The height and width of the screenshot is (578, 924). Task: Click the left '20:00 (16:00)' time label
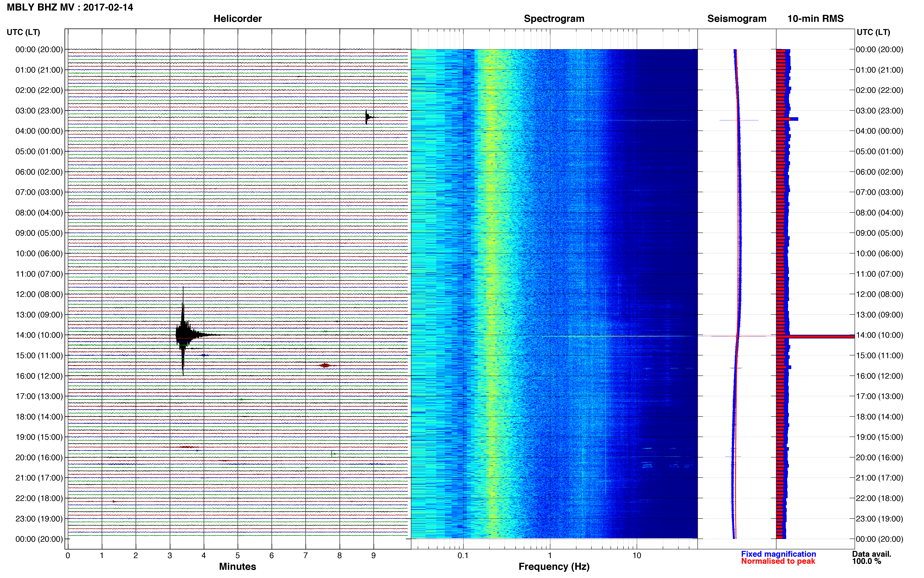(39, 458)
